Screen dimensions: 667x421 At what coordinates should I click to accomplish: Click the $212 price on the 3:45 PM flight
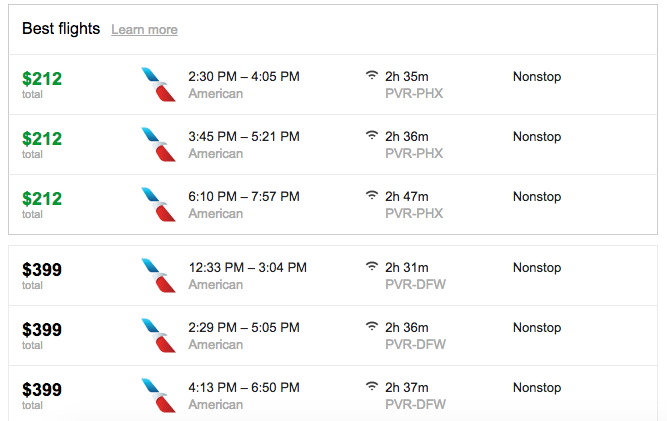(x=42, y=139)
